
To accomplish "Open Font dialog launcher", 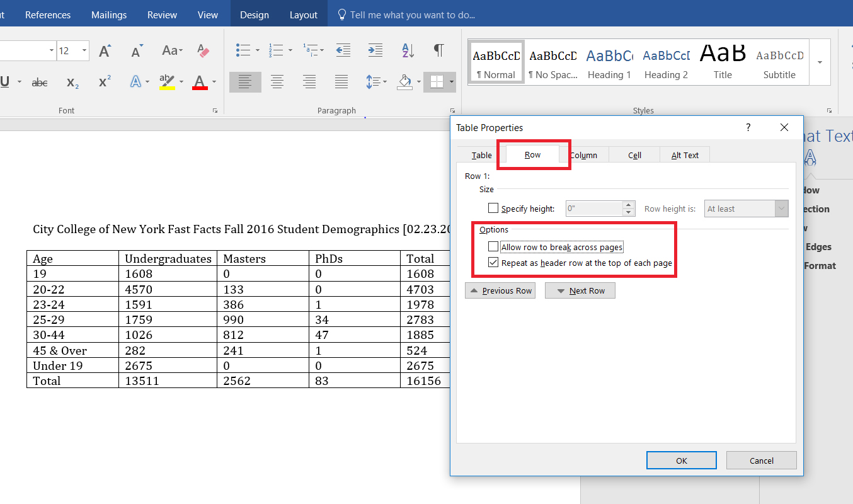I will 215,111.
